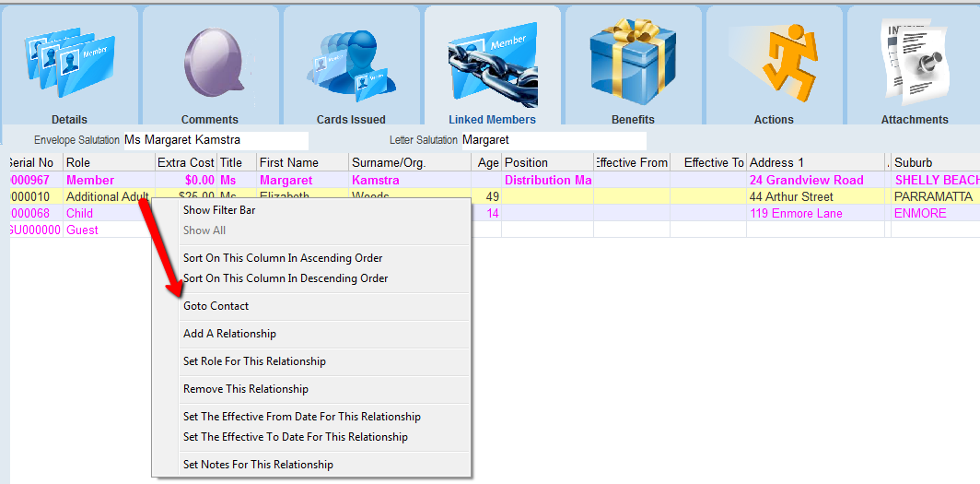The height and width of the screenshot is (484, 980).
Task: Click the Effective From column header
Action: pyautogui.click(x=632, y=162)
